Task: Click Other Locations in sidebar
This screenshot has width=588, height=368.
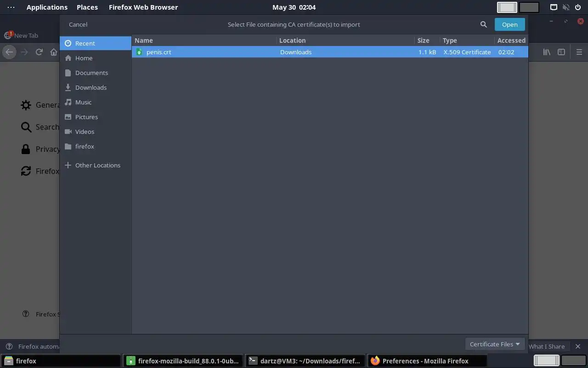Action: coord(95,165)
